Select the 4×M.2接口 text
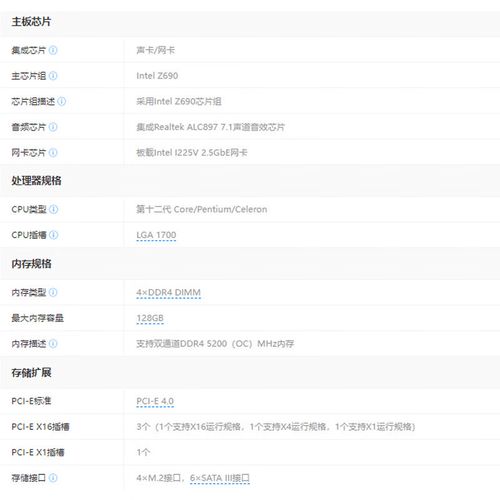 pos(159,478)
